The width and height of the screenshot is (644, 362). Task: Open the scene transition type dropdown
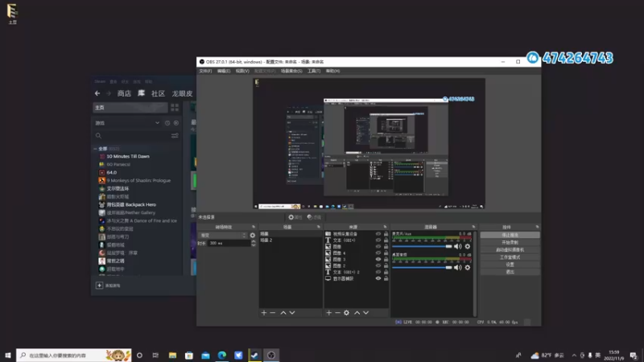(223, 235)
